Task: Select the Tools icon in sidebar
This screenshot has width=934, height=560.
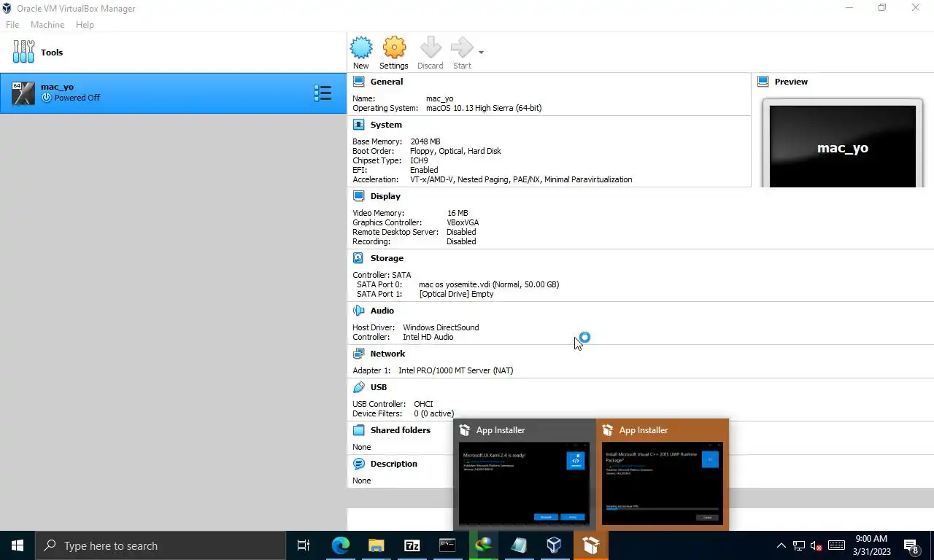Action: 23,52
